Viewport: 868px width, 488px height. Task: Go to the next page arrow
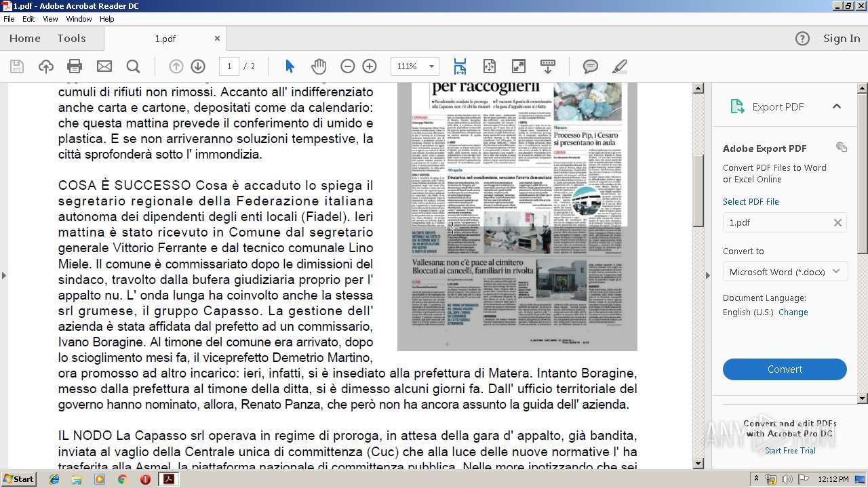point(198,66)
